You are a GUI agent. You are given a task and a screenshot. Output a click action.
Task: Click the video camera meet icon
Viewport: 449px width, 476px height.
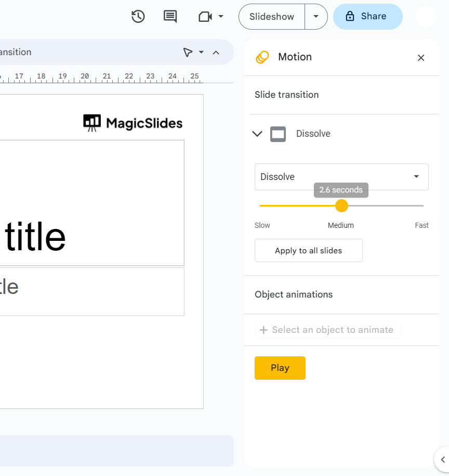click(205, 17)
